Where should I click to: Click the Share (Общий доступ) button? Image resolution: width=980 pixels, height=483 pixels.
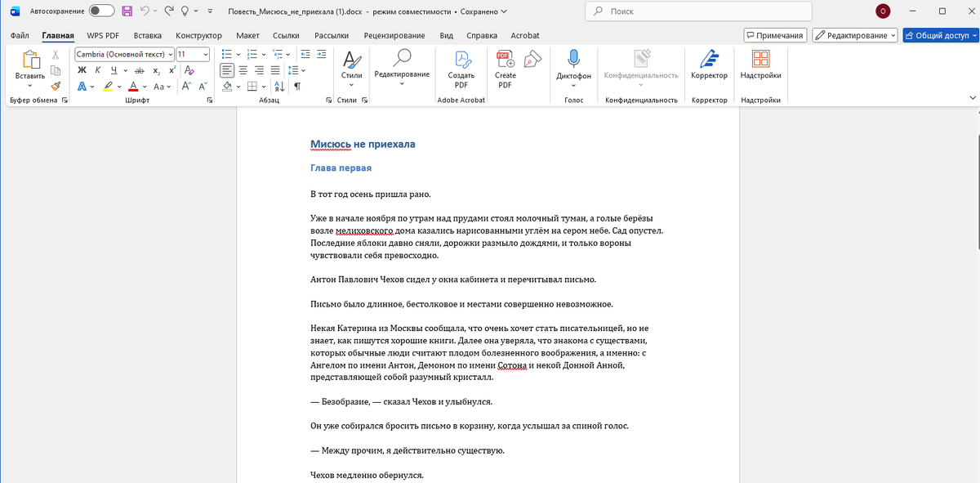pos(940,35)
